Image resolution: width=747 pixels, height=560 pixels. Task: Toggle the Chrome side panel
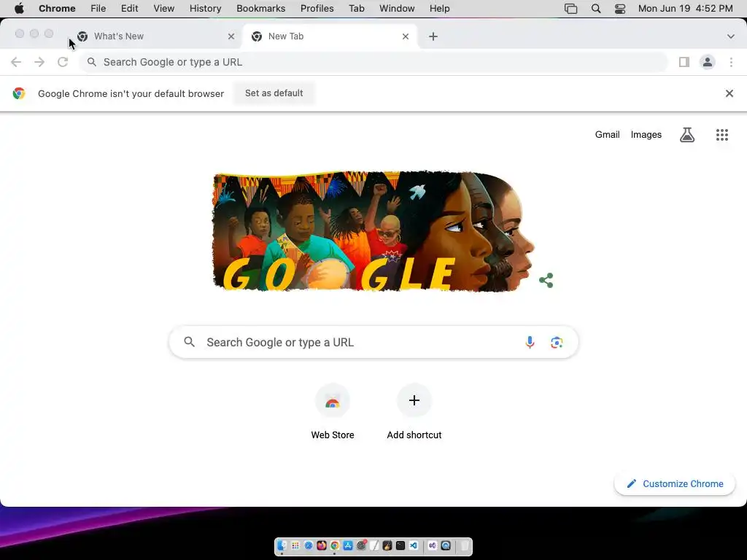point(684,62)
